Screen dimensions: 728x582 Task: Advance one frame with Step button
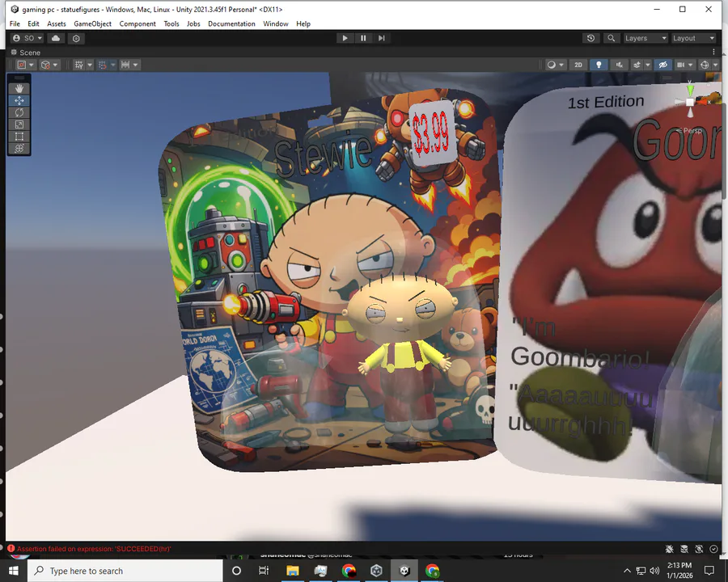(382, 38)
